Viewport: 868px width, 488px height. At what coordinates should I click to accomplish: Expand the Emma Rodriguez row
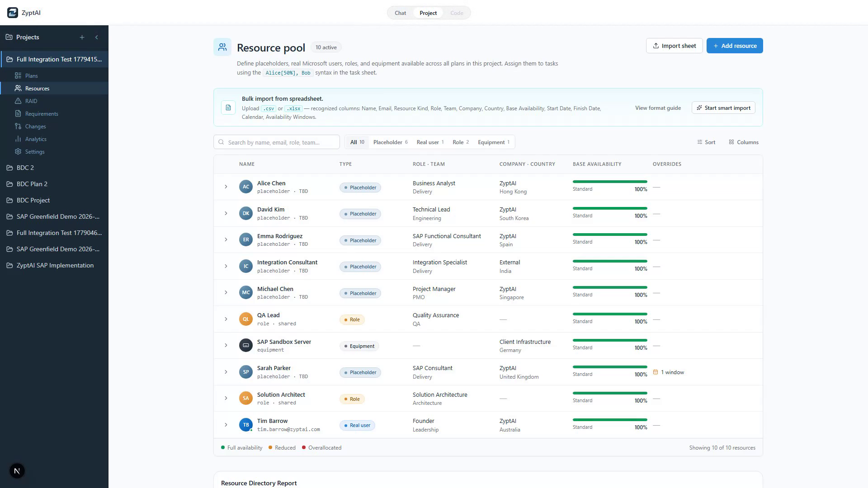tap(226, 239)
